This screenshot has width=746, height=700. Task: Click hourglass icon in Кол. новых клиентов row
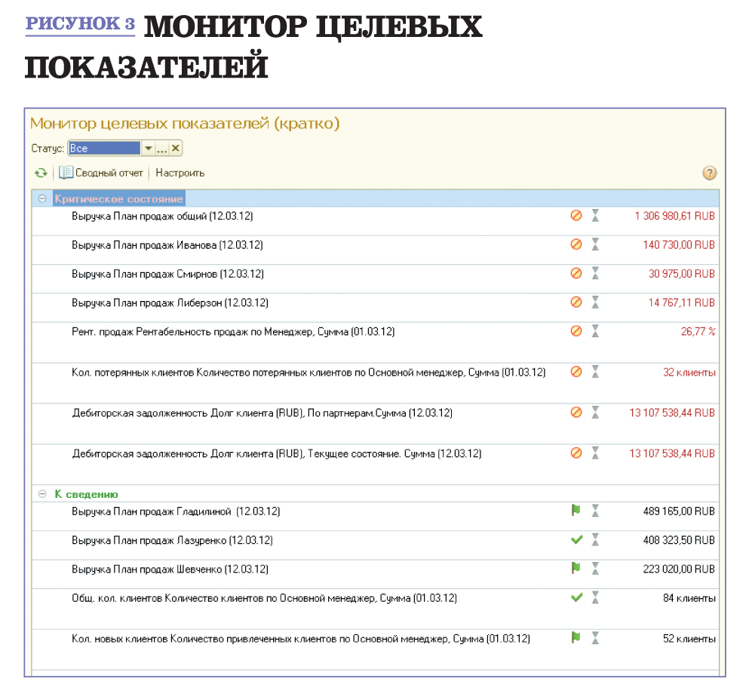click(x=595, y=637)
